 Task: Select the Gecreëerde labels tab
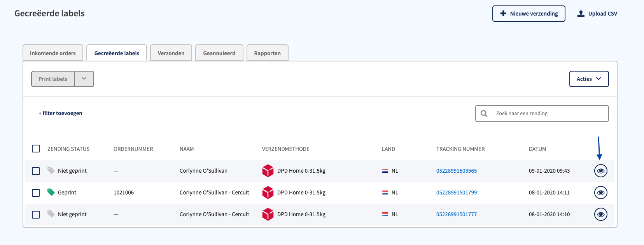tap(117, 53)
